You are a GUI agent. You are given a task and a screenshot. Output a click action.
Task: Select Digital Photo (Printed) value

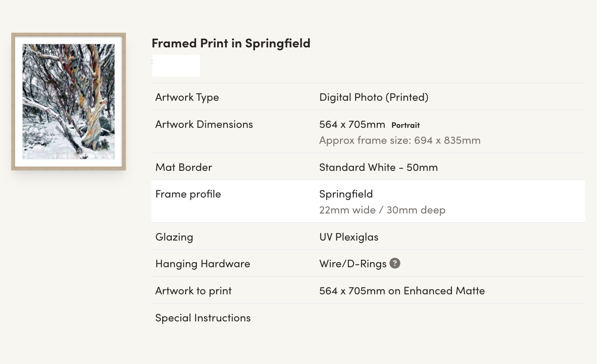(x=374, y=97)
